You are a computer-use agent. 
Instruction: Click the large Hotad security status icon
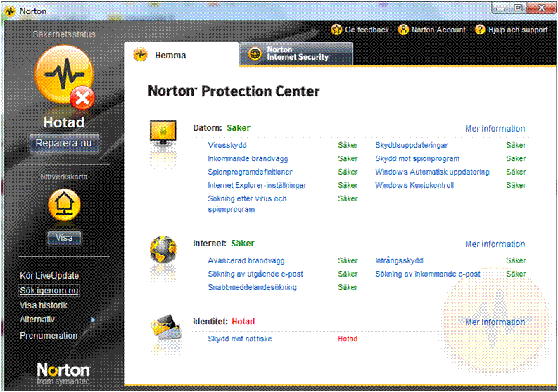pyautogui.click(x=65, y=77)
